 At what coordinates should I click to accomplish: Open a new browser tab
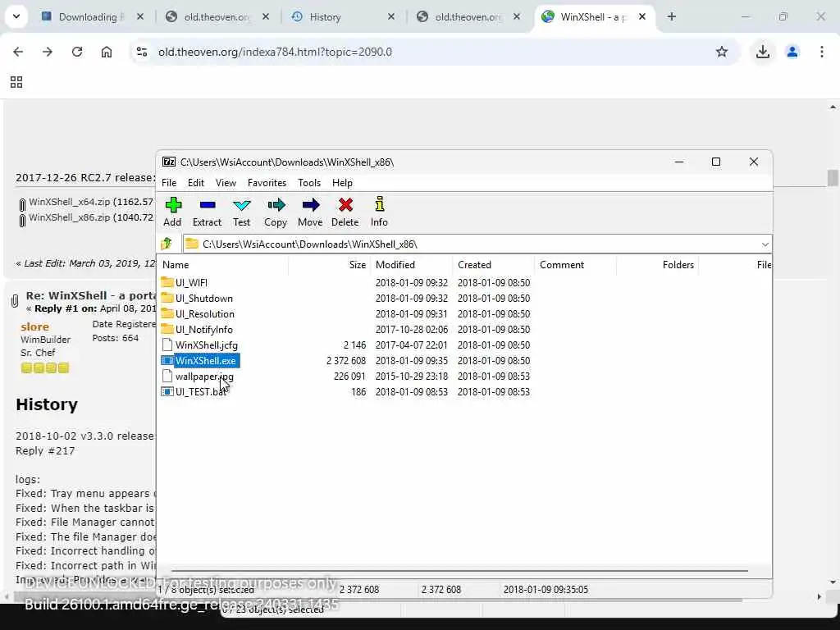671,16
